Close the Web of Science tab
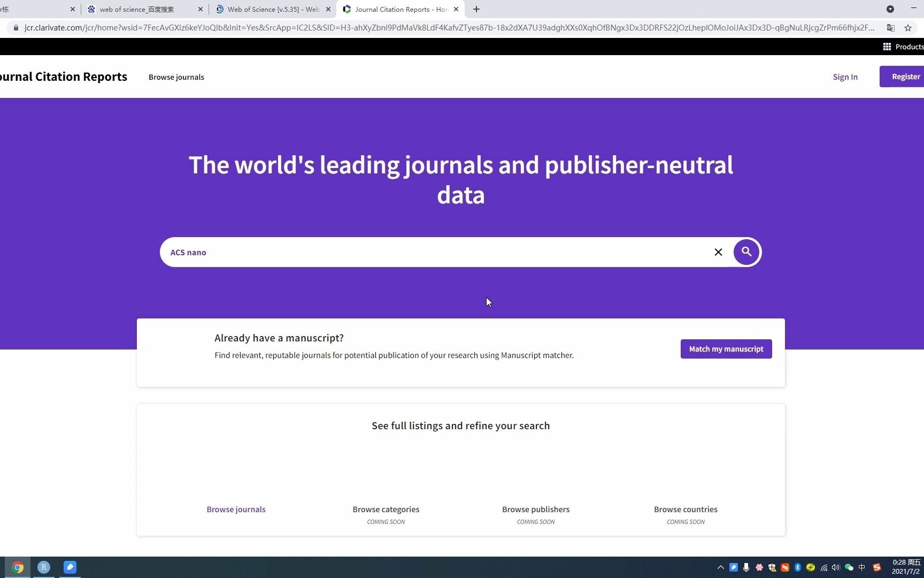 (x=328, y=9)
